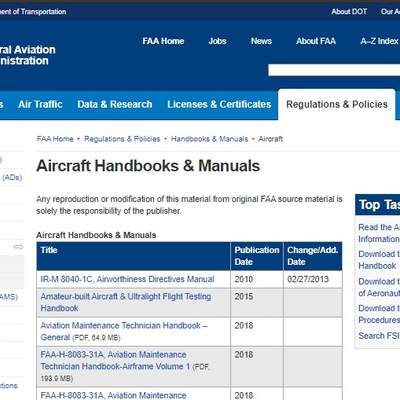The image size is (400, 400).
Task: Click the (ADs) link in left sidebar
Action: coord(12,177)
